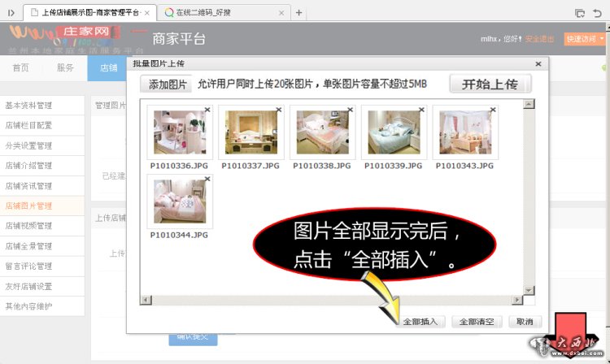Click the 全部插入 button

[x=420, y=322]
